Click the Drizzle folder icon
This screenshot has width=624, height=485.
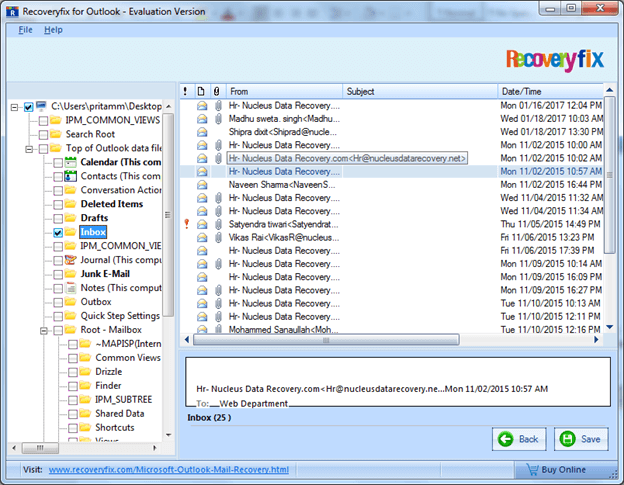click(85, 372)
